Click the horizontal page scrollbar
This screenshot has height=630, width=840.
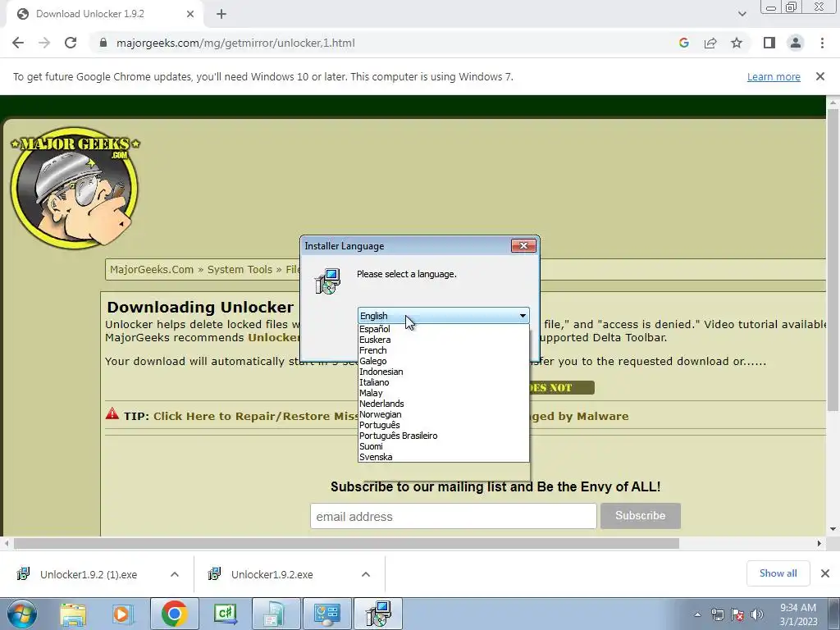click(x=347, y=543)
